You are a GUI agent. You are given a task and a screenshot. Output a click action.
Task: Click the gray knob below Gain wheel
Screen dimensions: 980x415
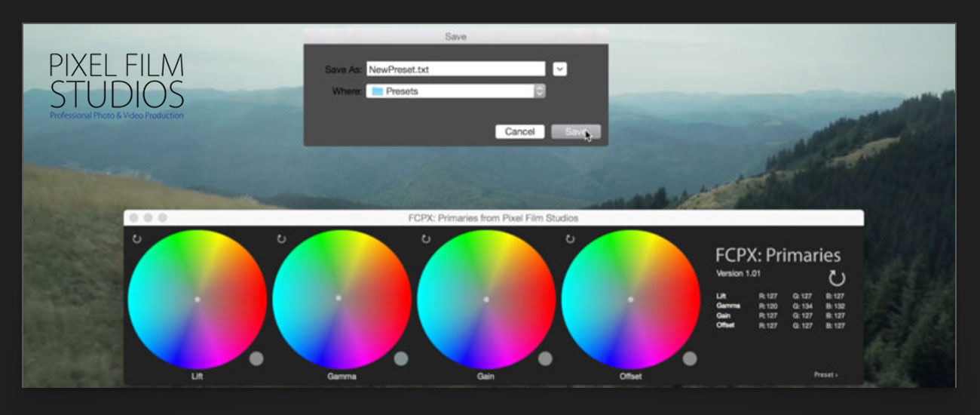(545, 358)
